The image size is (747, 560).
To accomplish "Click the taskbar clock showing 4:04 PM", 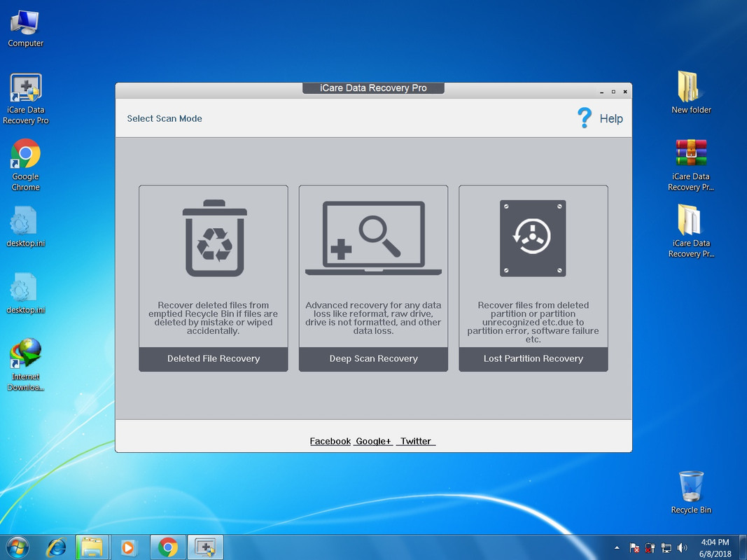I will click(x=715, y=548).
